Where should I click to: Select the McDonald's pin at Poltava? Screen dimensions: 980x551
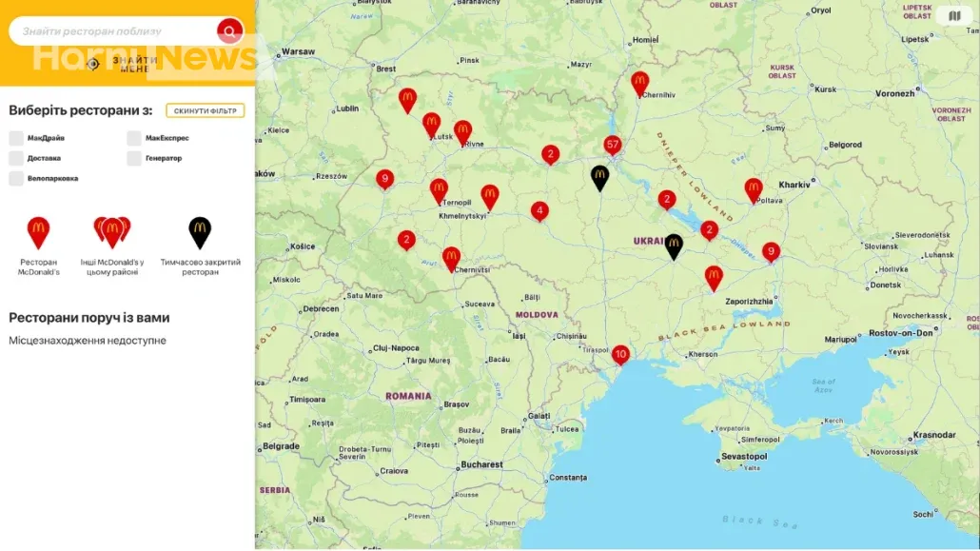pyautogui.click(x=754, y=189)
